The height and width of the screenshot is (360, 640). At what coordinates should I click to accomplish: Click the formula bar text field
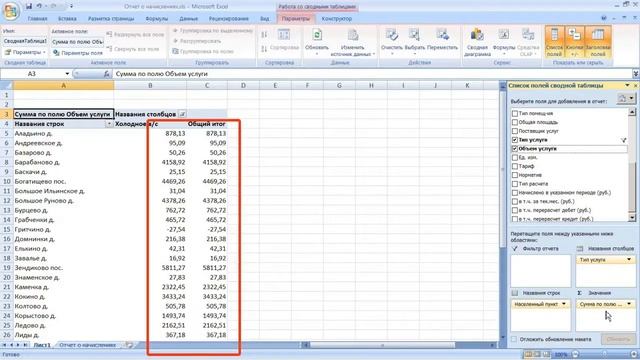point(371,74)
